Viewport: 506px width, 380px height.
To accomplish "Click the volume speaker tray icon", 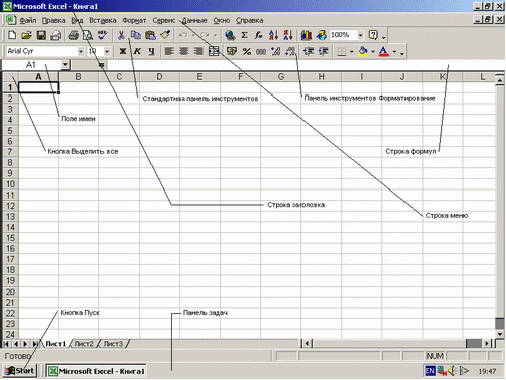I will click(x=452, y=371).
